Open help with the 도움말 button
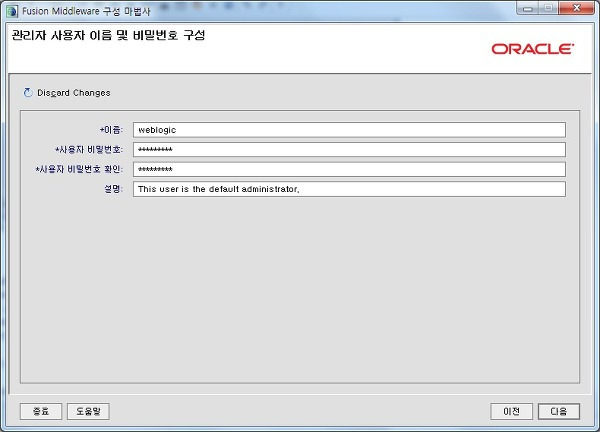The image size is (600, 432). [88, 411]
